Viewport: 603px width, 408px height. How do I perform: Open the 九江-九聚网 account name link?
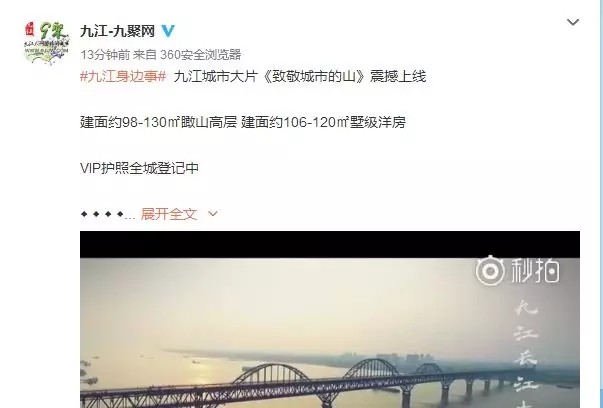(118, 31)
